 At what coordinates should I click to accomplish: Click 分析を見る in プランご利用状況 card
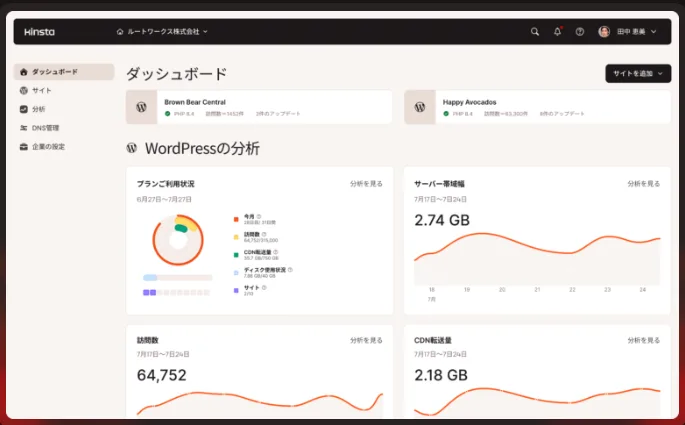(x=366, y=184)
